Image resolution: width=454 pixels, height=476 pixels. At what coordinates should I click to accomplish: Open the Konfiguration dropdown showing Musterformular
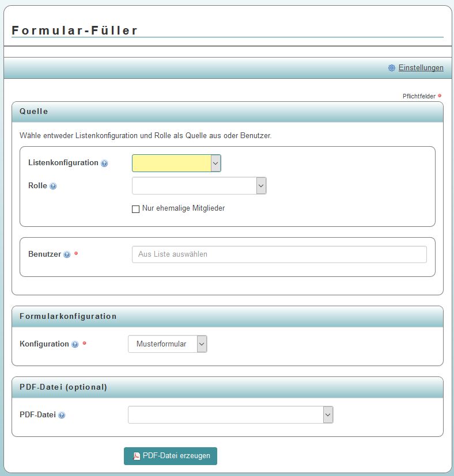pyautogui.click(x=167, y=344)
